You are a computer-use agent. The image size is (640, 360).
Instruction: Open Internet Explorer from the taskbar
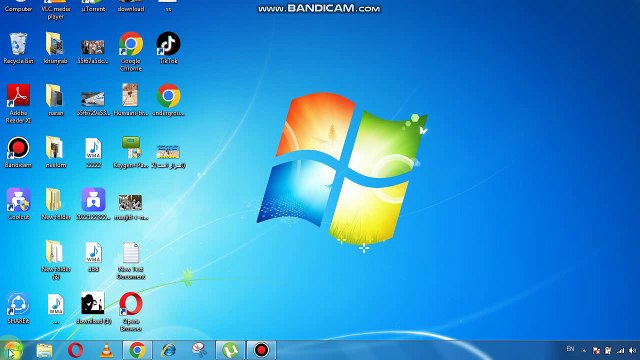pyautogui.click(x=168, y=350)
